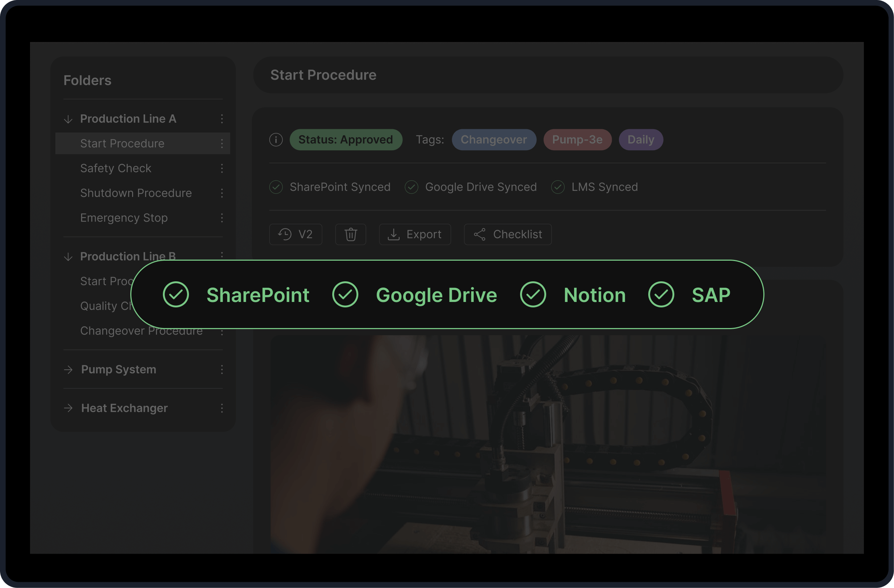Collapse the Production Line A folder
The width and height of the screenshot is (894, 588).
[x=68, y=119]
